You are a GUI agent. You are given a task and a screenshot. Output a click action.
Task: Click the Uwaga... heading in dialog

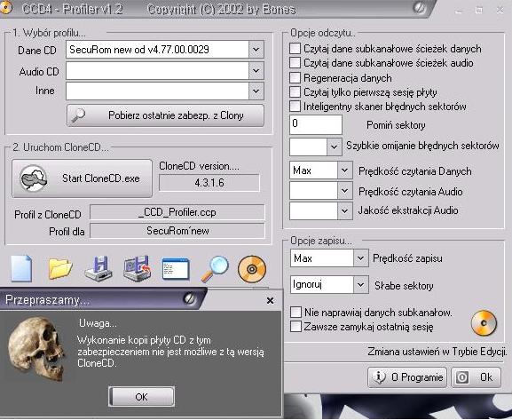[98, 323]
